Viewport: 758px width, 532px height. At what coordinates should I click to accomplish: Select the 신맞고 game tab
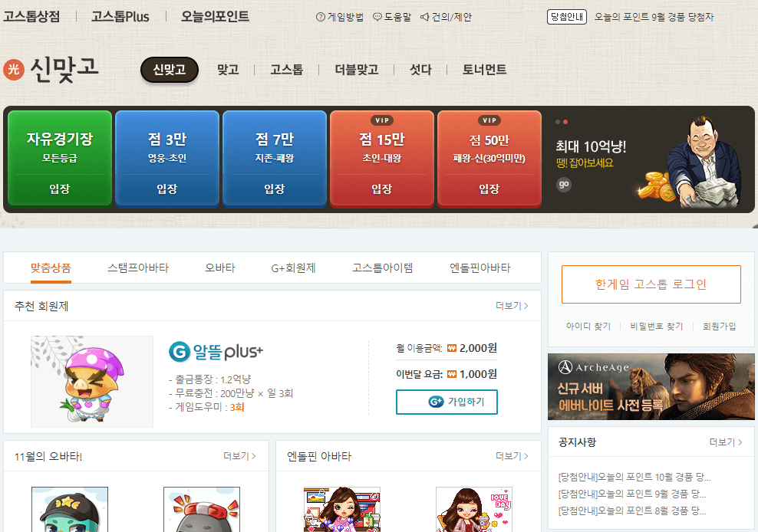coord(170,70)
